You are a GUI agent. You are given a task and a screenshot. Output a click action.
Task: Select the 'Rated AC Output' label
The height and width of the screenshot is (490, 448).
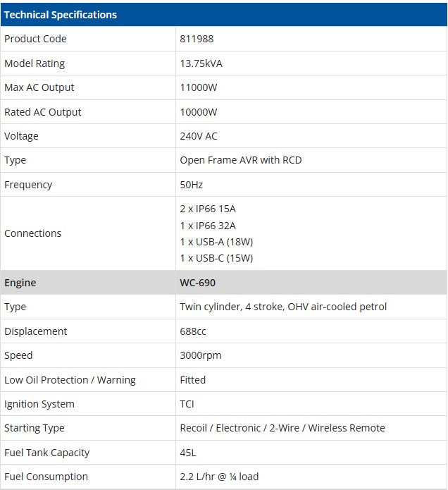tap(42, 112)
